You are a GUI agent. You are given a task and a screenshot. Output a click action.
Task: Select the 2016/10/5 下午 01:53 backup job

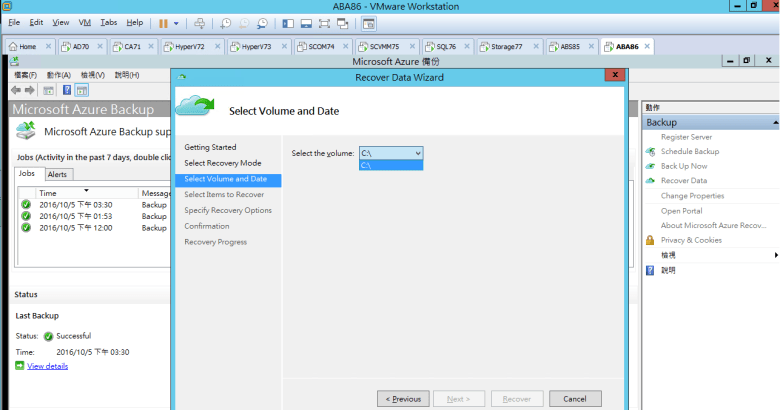coord(75,216)
